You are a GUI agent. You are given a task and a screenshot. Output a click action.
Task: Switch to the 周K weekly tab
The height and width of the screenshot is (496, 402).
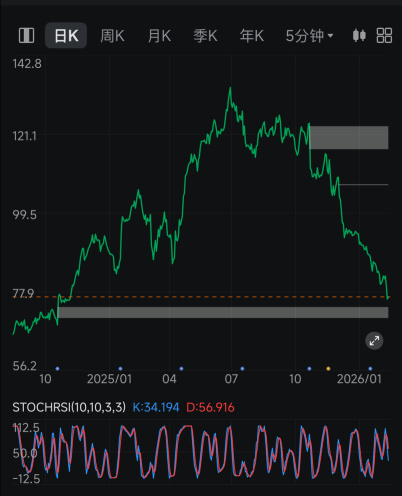(x=112, y=36)
